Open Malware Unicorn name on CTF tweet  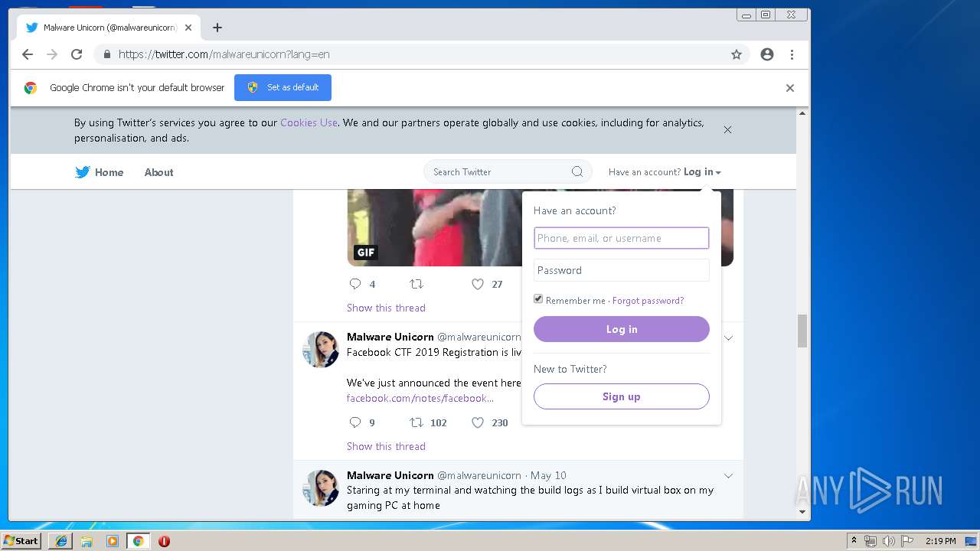pos(390,337)
